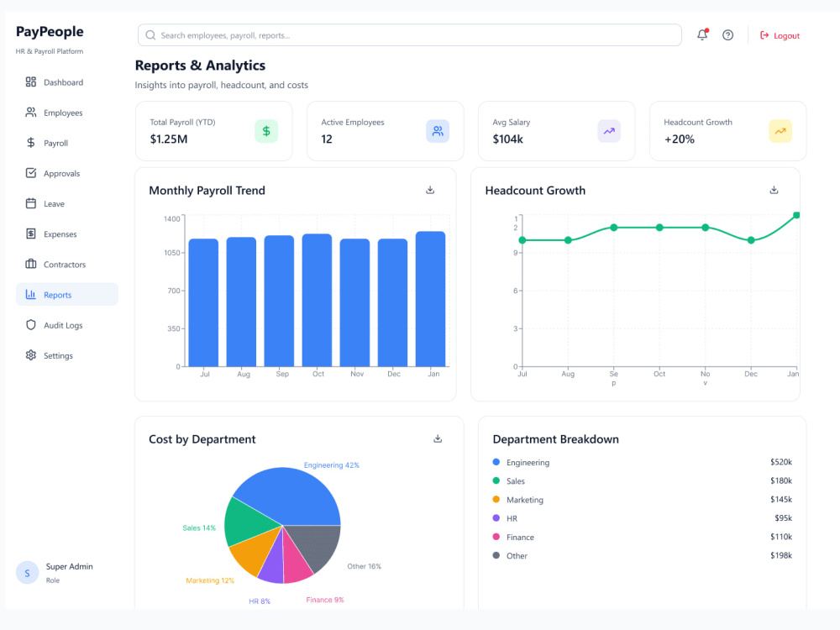Click the Sales green legend dot
The width and height of the screenshot is (840, 630).
[496, 480]
